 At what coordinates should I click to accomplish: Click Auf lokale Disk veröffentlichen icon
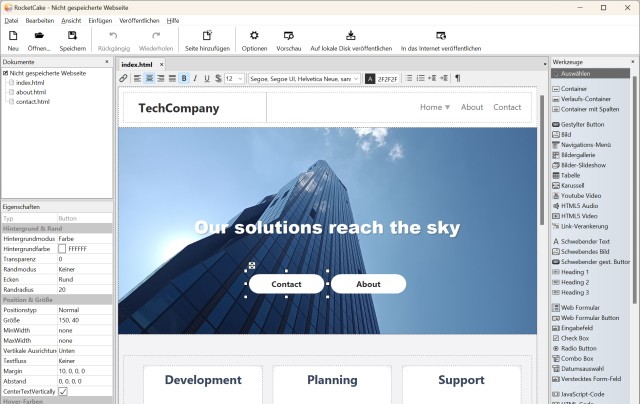(350, 36)
